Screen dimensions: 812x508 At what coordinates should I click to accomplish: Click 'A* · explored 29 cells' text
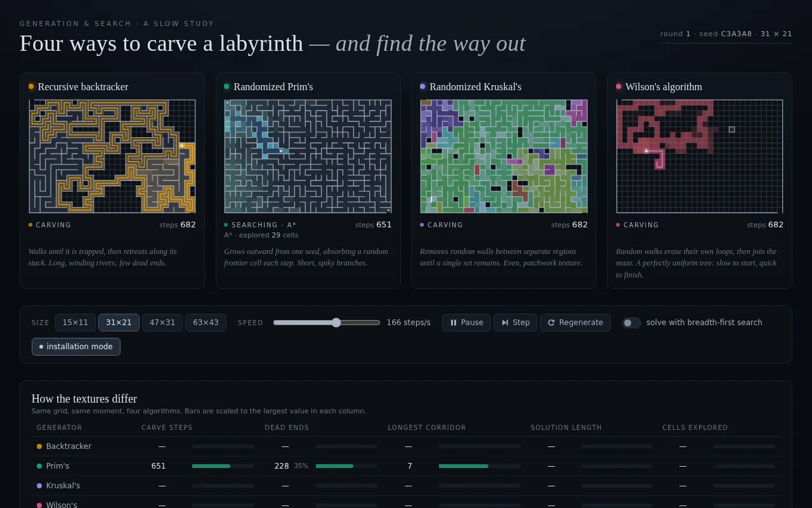pyautogui.click(x=261, y=235)
